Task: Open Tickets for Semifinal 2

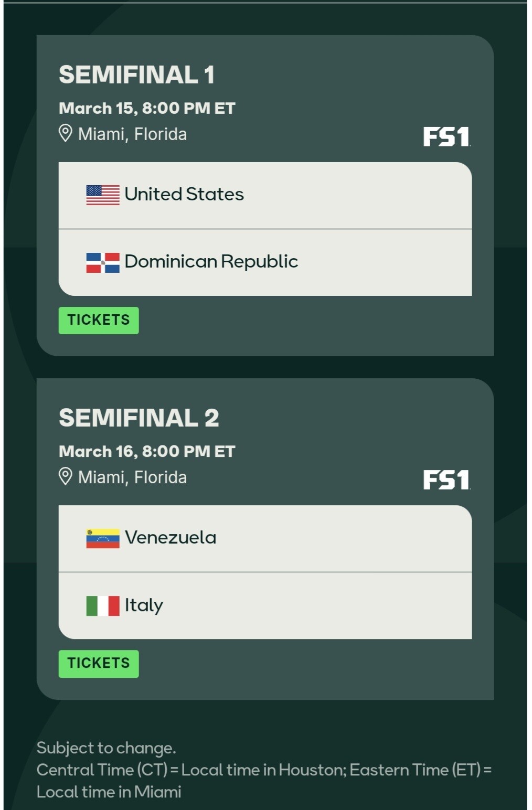Action: [x=99, y=664]
